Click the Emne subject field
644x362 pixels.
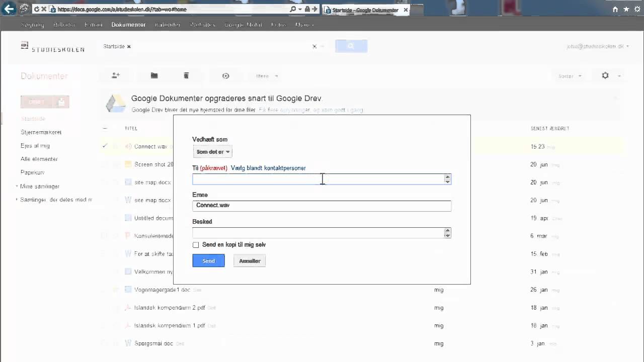coord(322,206)
